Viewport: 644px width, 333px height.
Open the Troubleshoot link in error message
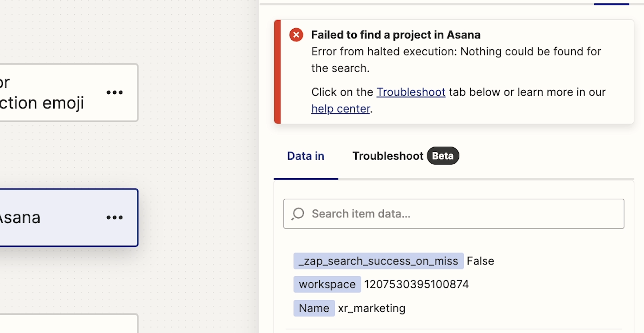tap(411, 92)
